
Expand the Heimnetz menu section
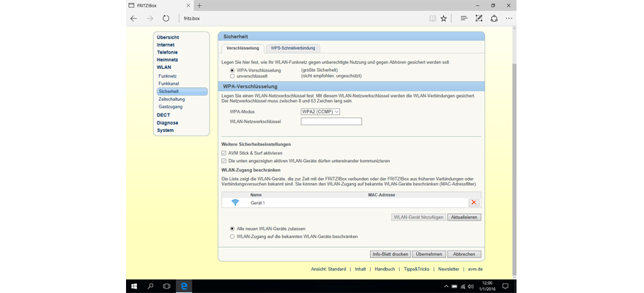click(167, 59)
